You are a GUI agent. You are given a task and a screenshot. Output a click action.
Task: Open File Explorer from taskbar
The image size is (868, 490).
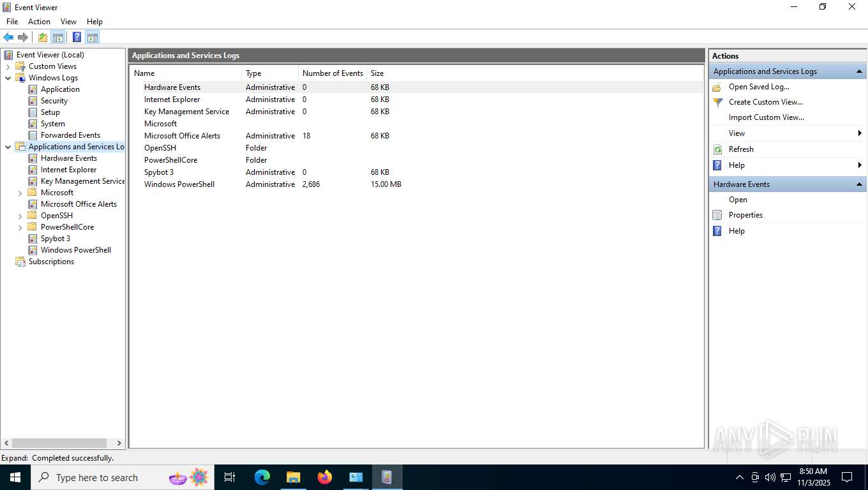coord(293,477)
